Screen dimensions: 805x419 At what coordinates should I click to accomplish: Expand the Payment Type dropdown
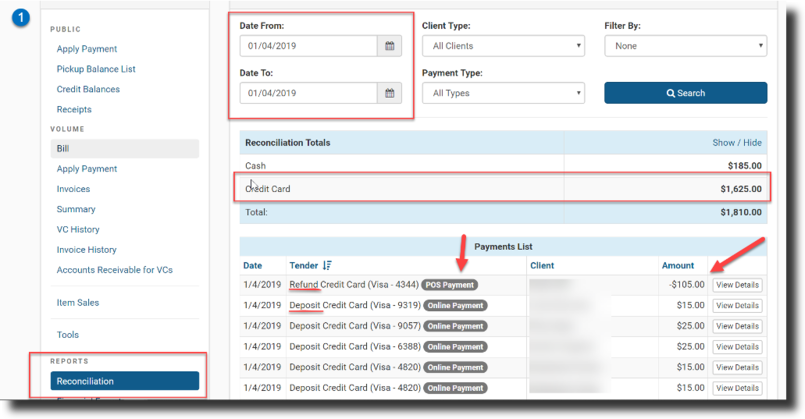coord(503,93)
